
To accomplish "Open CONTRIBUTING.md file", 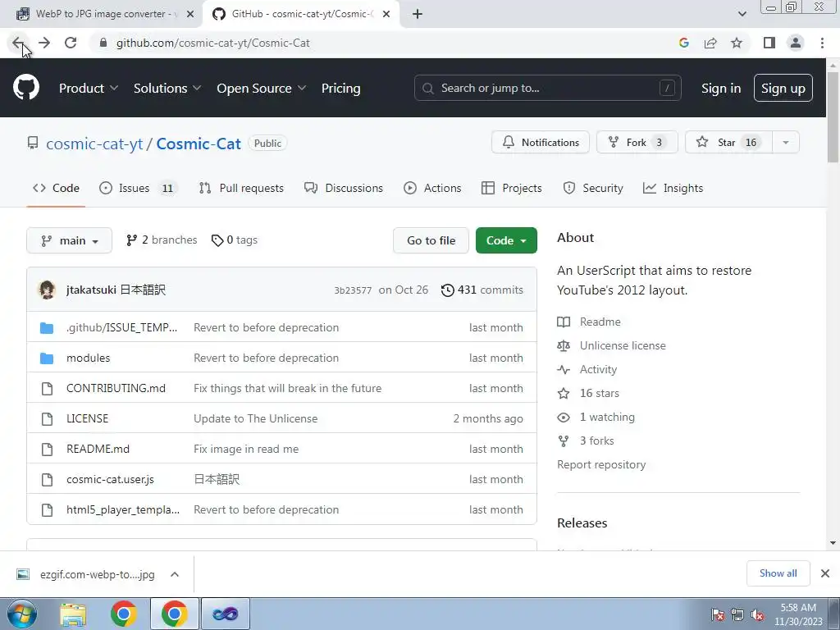I will [116, 388].
